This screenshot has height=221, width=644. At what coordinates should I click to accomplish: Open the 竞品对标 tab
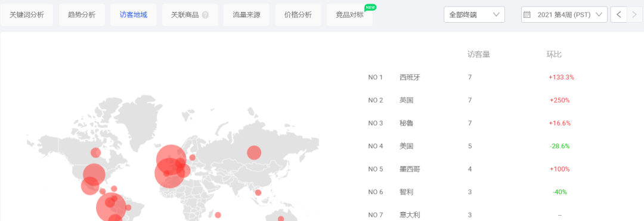(x=349, y=15)
